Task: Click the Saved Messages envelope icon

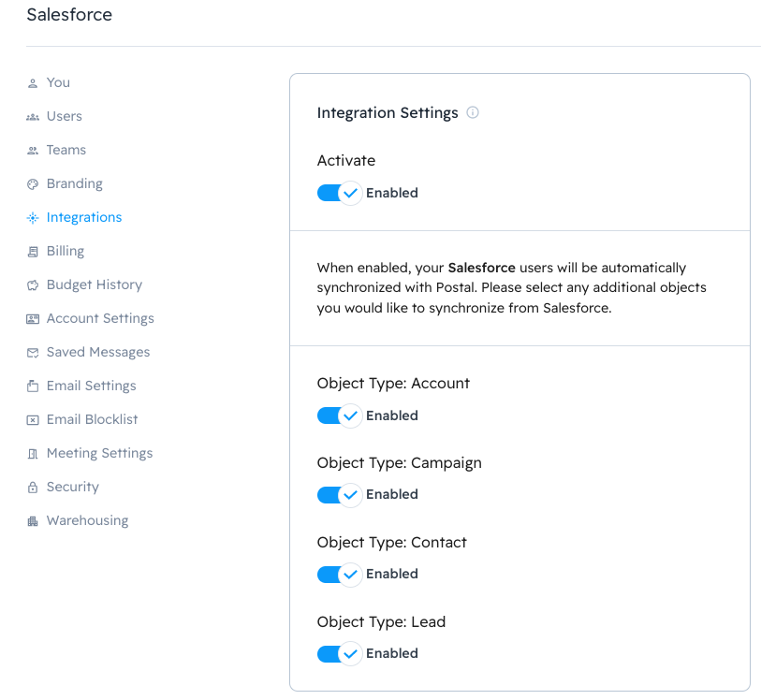Action: [x=33, y=352]
